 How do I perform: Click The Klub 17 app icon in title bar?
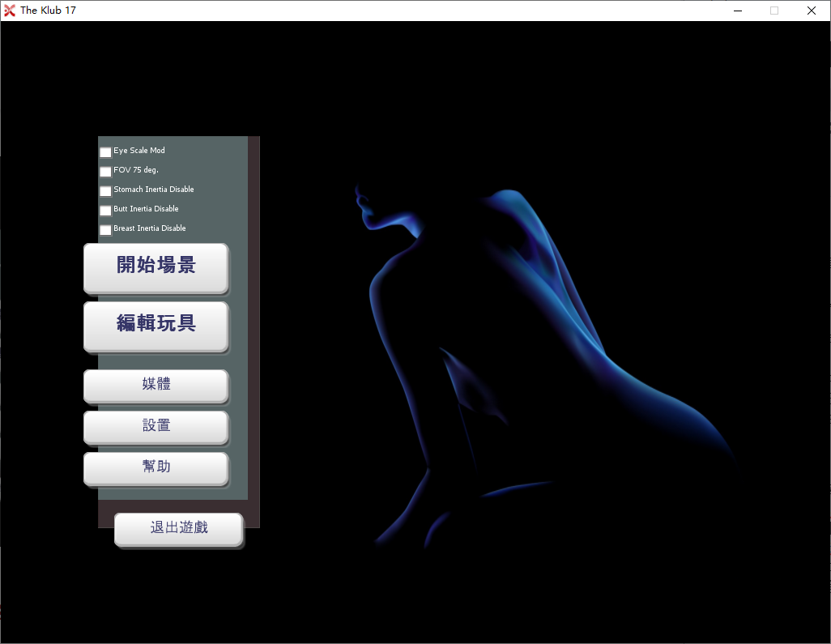10,11
